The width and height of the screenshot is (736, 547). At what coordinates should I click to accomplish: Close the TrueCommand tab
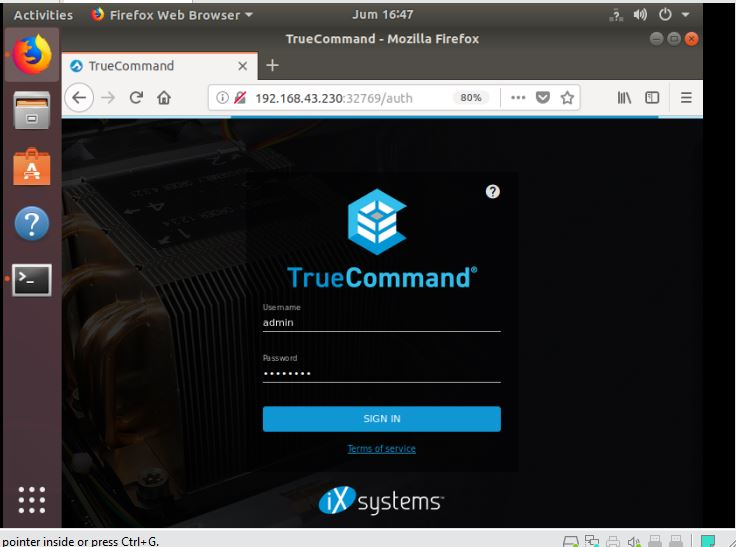[242, 66]
